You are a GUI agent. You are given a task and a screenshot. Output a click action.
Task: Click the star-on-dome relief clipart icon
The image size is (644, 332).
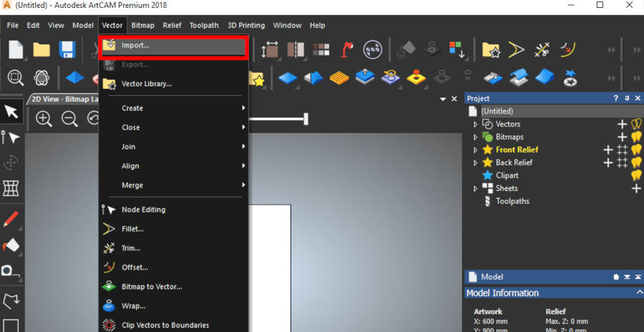570,78
